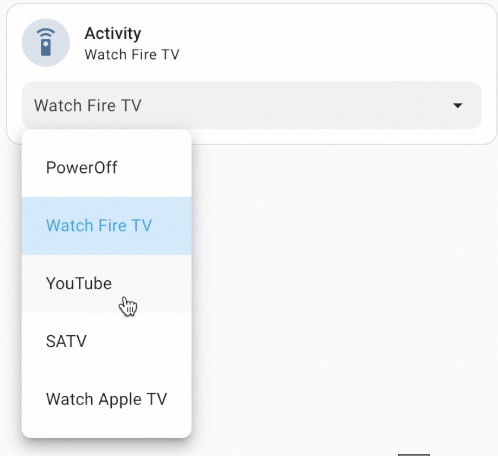Viewport: 498px width, 456px height.
Task: Click the circular badge around the remote icon
Action: [x=46, y=42]
